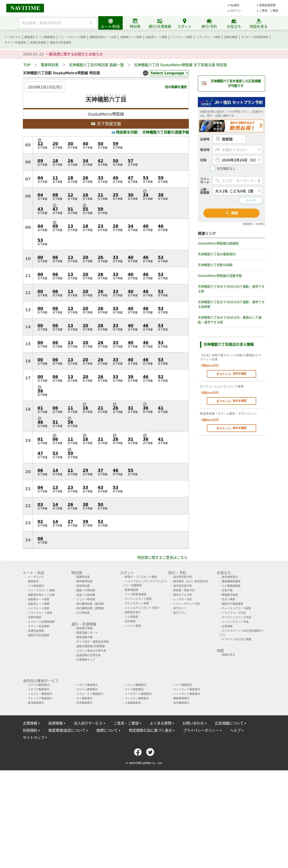The image size is (288, 868).
Task: Click the 広告掲載が可能です banner
Action: point(231,83)
